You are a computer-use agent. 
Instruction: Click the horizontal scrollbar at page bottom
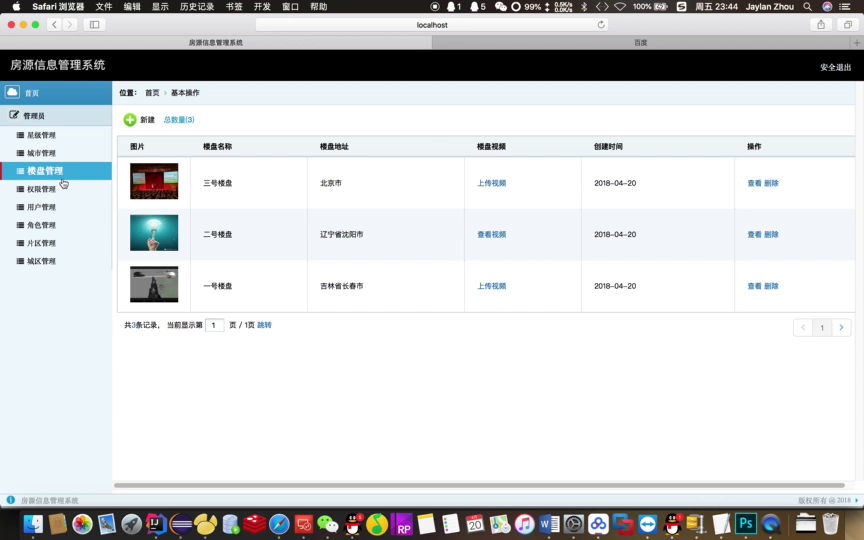point(479,485)
